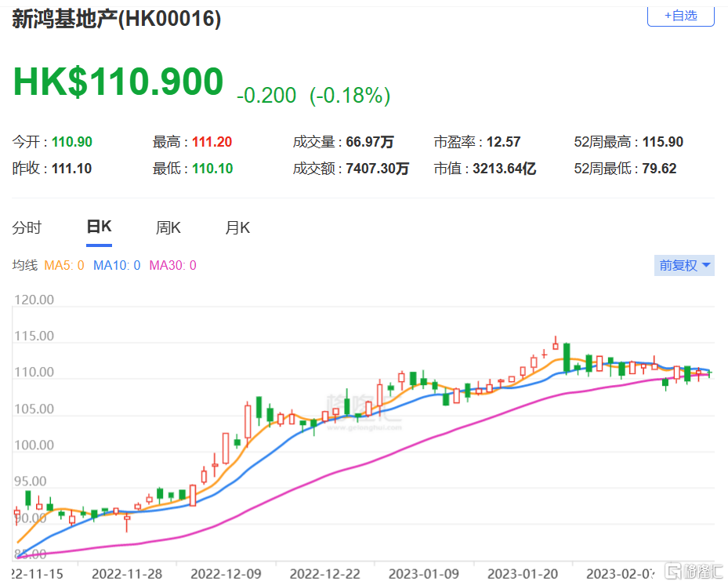The height and width of the screenshot is (585, 728).
Task: Click the 均线 moving average label
Action: (25, 265)
